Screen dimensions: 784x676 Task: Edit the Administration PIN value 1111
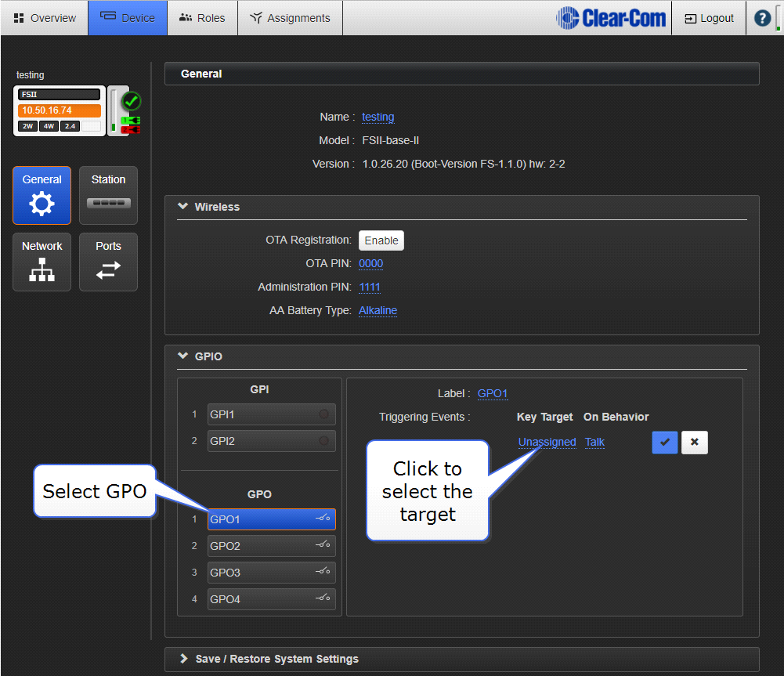pyautogui.click(x=370, y=287)
